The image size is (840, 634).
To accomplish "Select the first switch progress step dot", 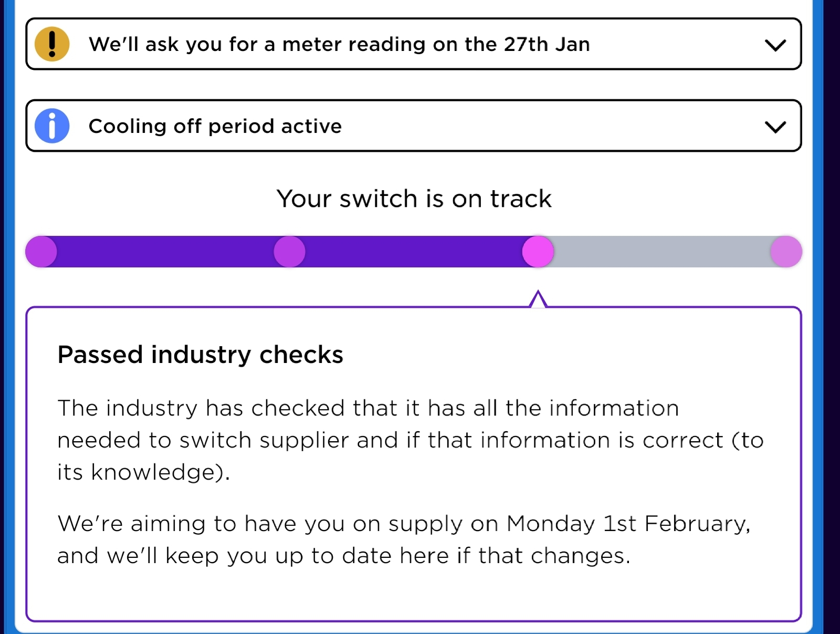I will 41,252.
